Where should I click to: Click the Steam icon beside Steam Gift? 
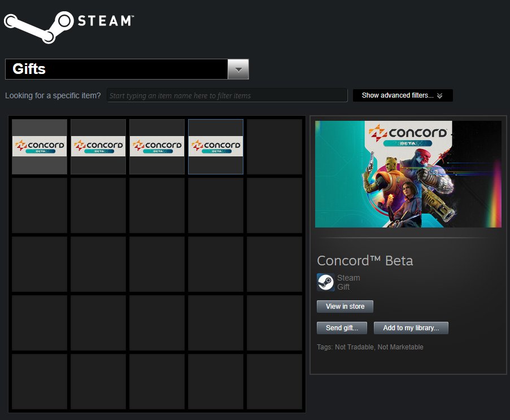[325, 282]
